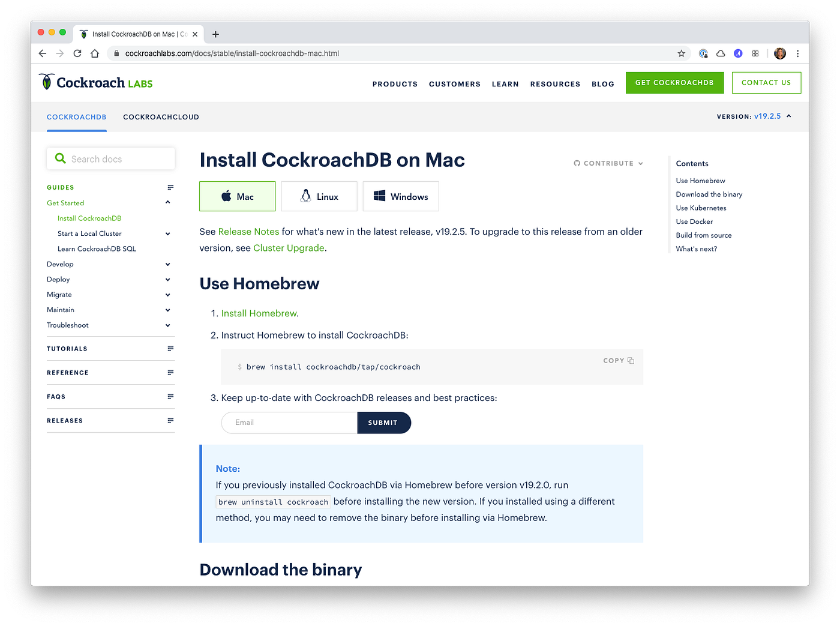Jump to What's next? in contents
Image resolution: width=840 pixels, height=626 pixels.
697,249
